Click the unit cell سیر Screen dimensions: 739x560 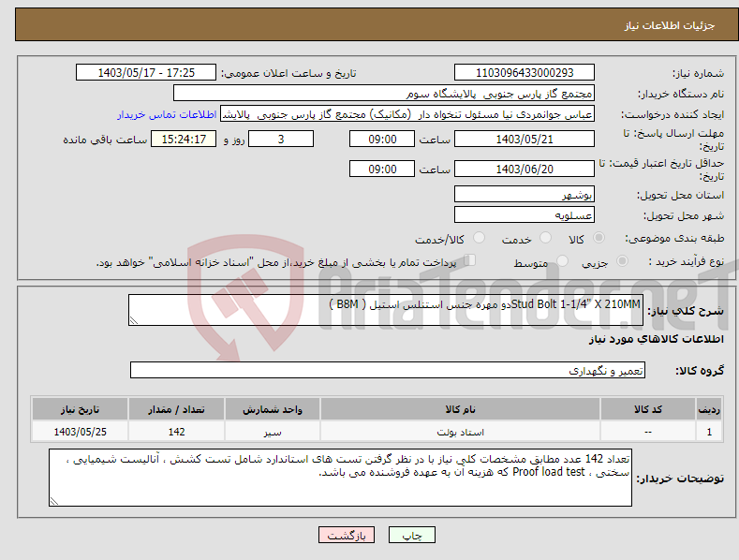pyautogui.click(x=273, y=432)
